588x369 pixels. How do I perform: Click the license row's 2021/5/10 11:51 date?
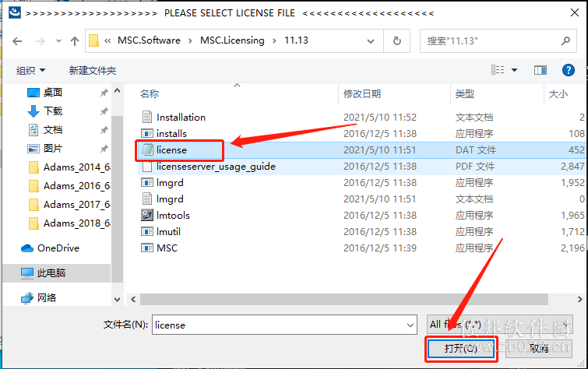(x=380, y=150)
